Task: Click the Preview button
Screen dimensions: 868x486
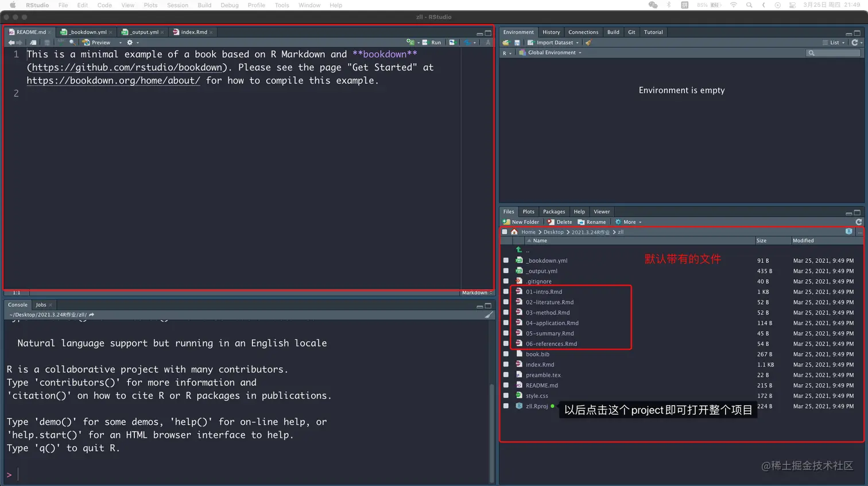Action: [x=96, y=42]
